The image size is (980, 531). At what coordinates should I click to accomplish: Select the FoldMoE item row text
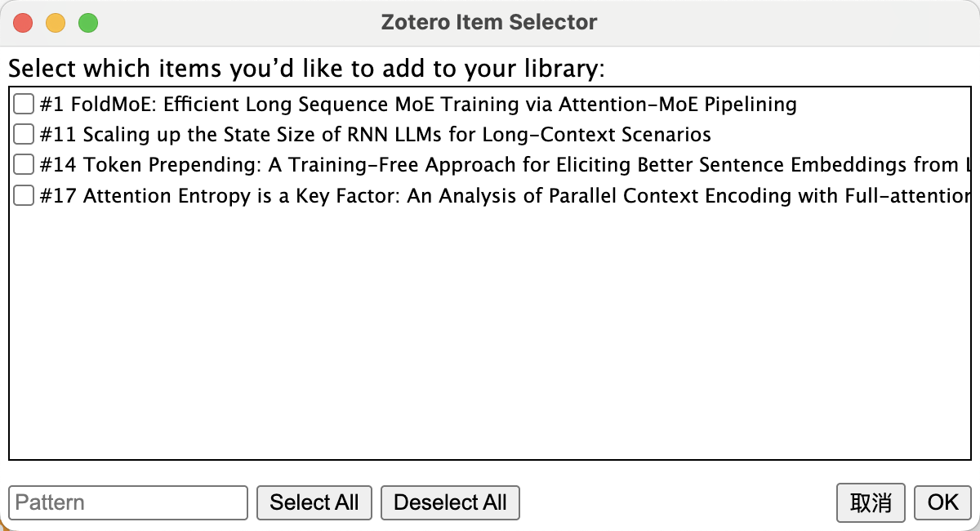point(408,104)
